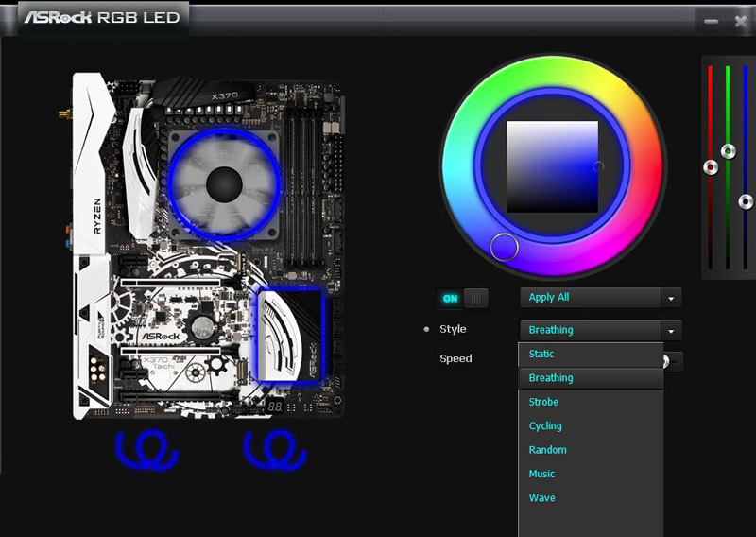756x537 pixels.
Task: Pick red on the color wheel
Action: coord(646,166)
